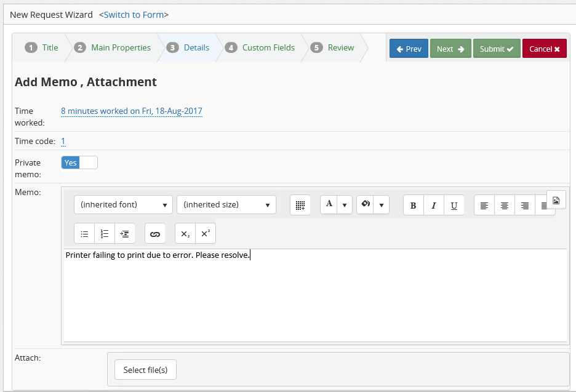Viewport: 576px width, 392px height.
Task: Create a numbered ordered list
Action: pos(105,234)
